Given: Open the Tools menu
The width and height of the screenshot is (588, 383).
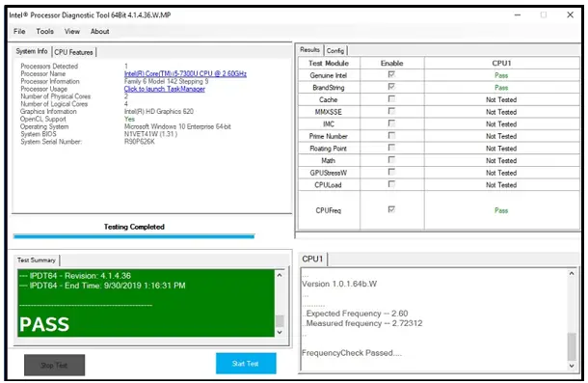Looking at the screenshot, I should coord(45,32).
